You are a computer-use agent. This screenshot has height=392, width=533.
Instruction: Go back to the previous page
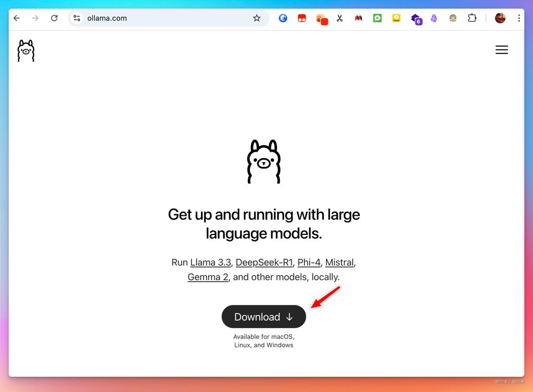(17, 18)
